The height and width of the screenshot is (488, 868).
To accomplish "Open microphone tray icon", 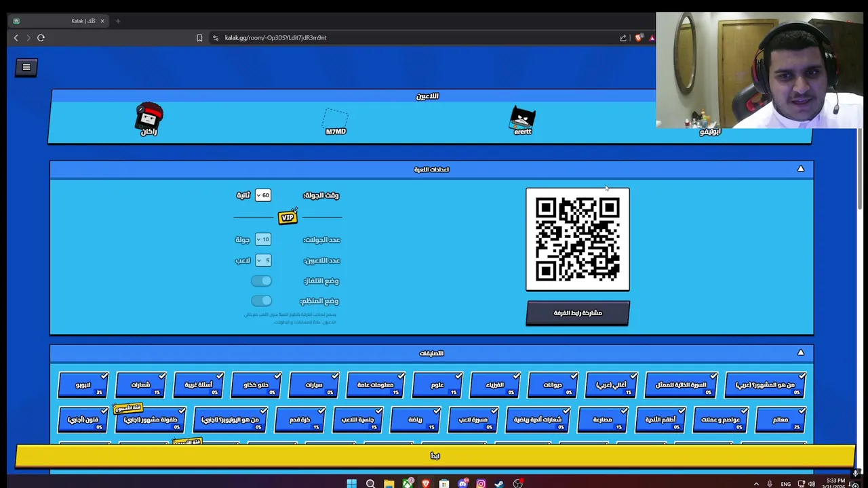I will coord(770,484).
